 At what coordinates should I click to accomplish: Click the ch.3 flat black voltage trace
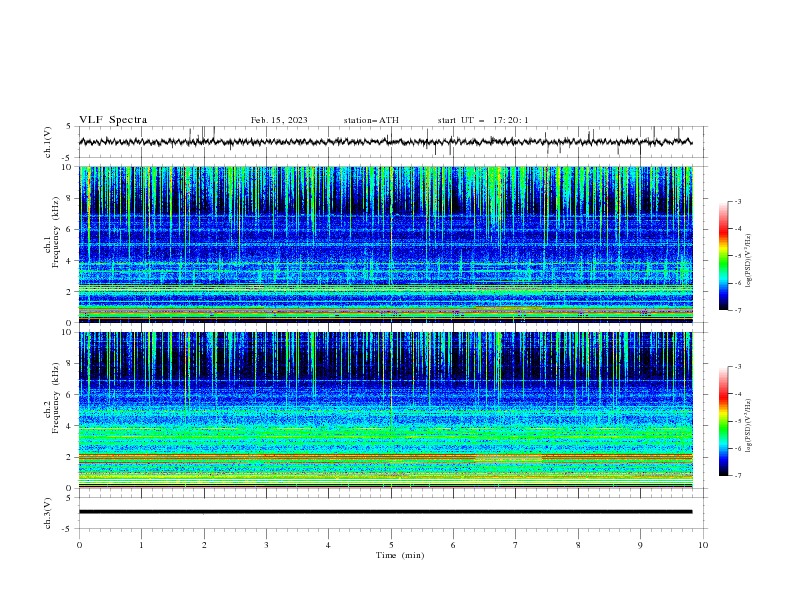(385, 512)
